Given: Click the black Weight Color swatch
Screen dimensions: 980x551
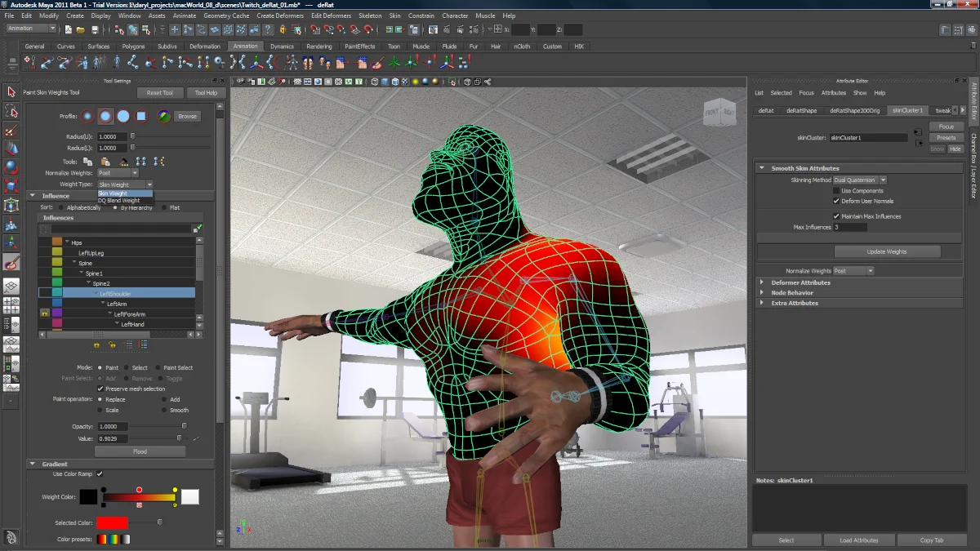Looking at the screenshot, I should coord(88,497).
